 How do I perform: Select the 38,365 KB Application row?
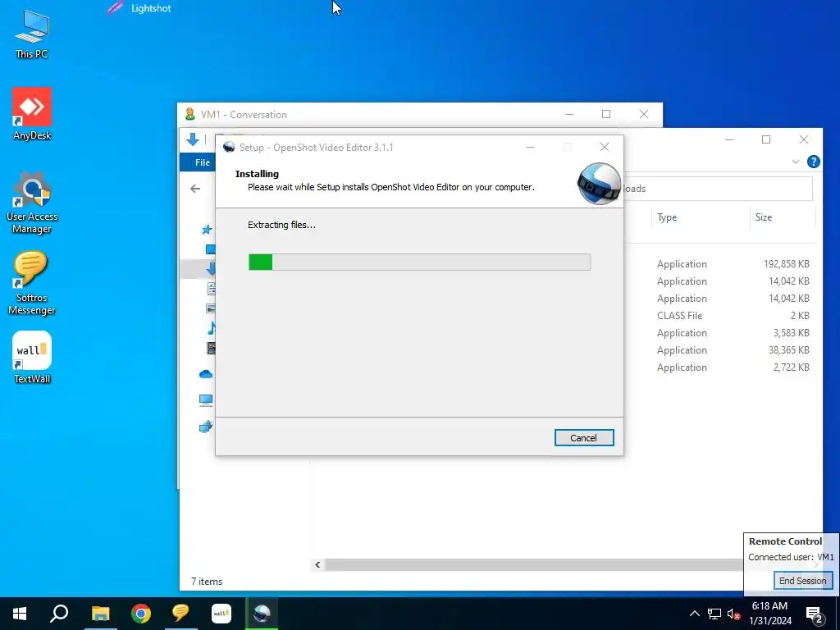point(720,349)
